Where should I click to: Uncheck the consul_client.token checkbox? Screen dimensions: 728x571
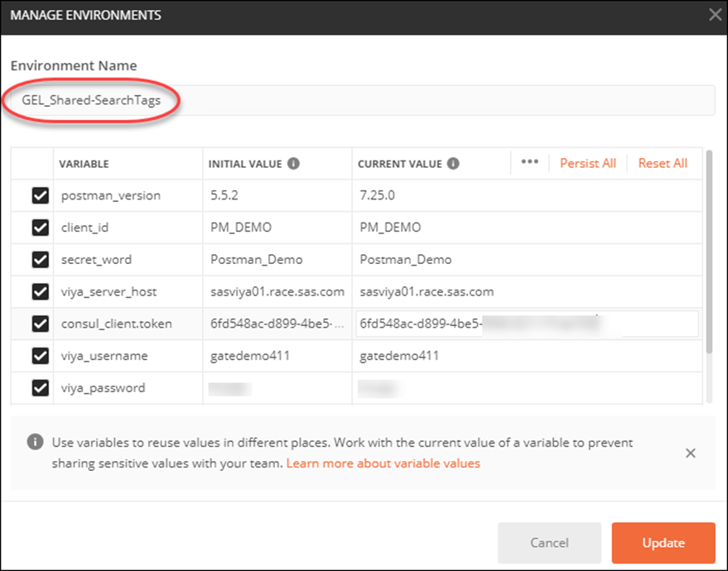pos(40,324)
